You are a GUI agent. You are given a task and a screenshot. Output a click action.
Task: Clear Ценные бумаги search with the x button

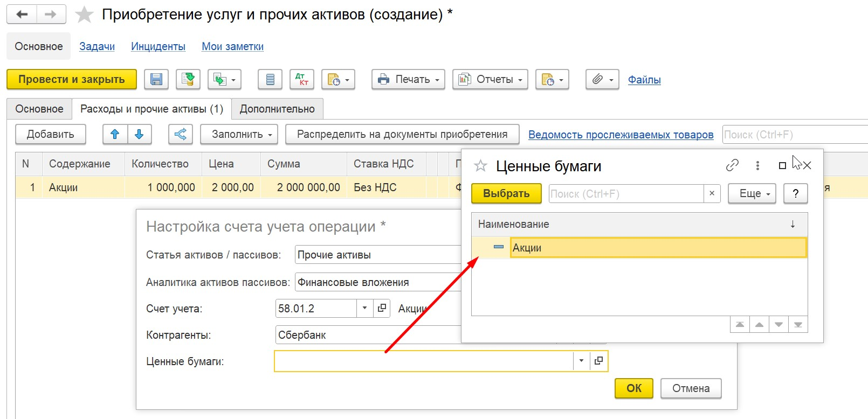712,193
